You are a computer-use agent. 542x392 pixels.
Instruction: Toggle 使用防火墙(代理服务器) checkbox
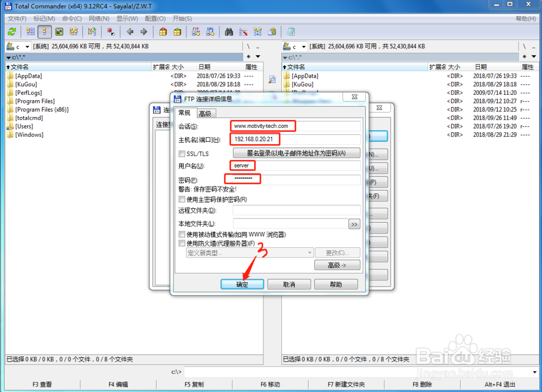pos(182,243)
